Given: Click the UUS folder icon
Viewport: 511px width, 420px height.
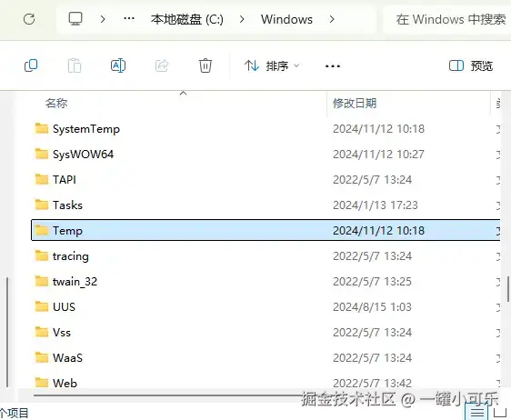Looking at the screenshot, I should pyautogui.click(x=42, y=306).
